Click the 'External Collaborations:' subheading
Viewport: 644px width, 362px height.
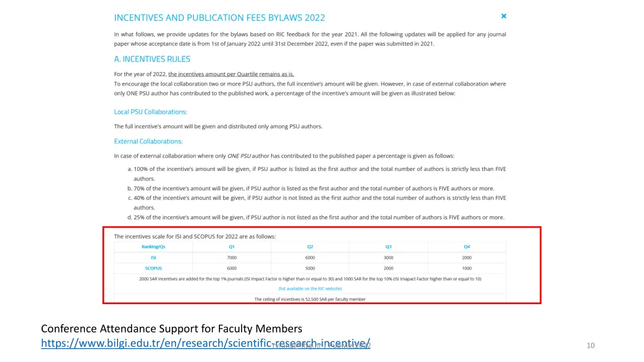coord(148,141)
